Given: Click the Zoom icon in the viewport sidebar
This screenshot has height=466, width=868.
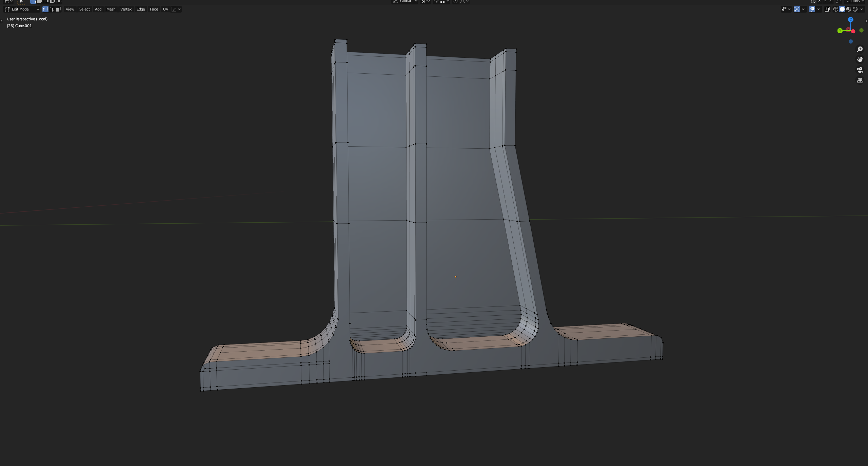Looking at the screenshot, I should pos(860,49).
